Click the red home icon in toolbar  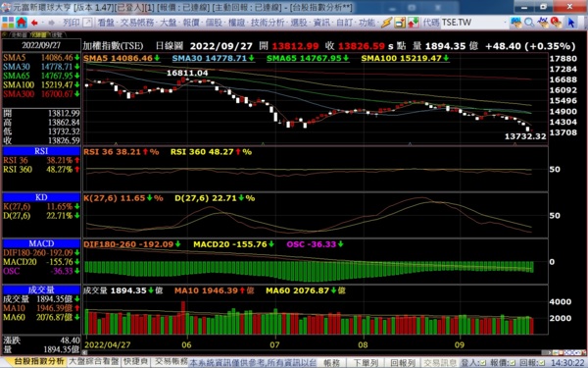coord(22,23)
